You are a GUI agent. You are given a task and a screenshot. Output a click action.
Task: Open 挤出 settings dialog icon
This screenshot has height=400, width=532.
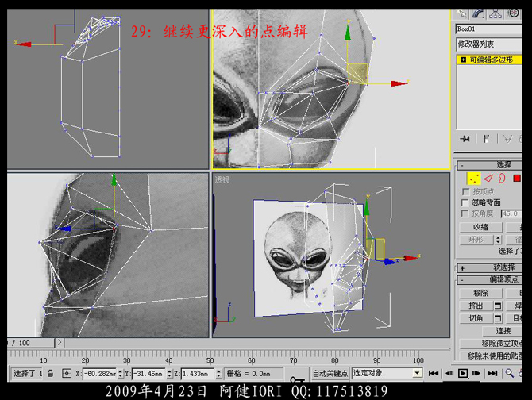(497, 306)
